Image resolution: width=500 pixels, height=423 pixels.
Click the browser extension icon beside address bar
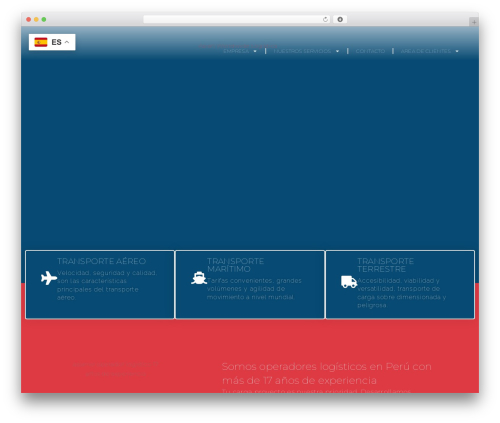[x=340, y=19]
